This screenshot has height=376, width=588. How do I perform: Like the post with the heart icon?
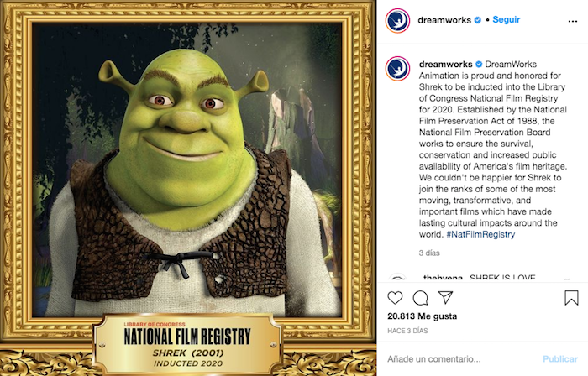(395, 298)
